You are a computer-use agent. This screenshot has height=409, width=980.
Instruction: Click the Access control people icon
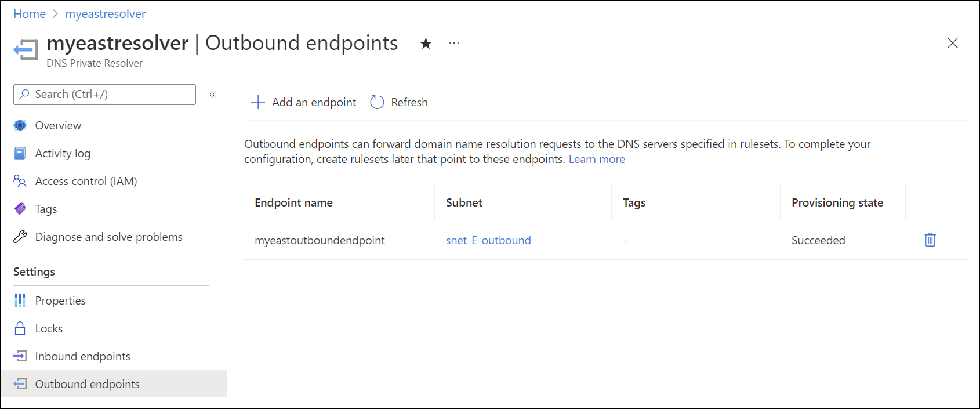pos(20,181)
